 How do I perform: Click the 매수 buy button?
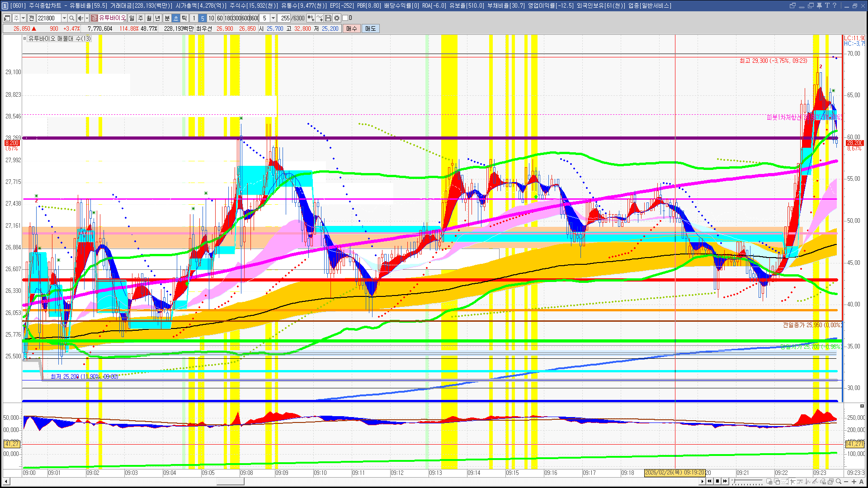click(x=352, y=28)
